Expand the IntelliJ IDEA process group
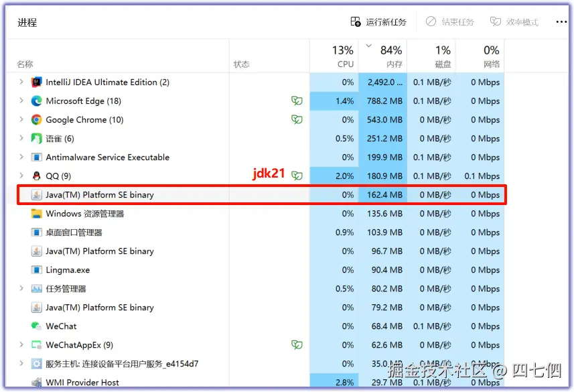Screen dimensions: 574x392 click(x=21, y=82)
